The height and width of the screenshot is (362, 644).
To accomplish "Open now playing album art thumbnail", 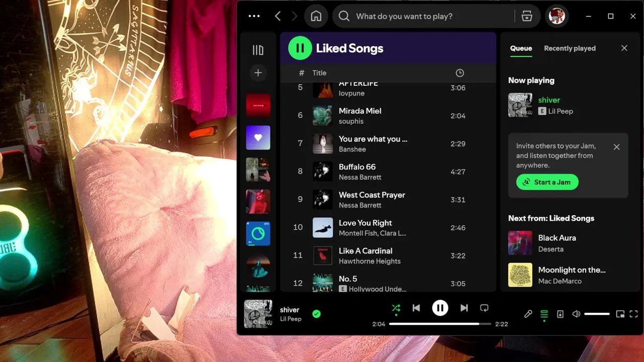I will click(x=258, y=314).
